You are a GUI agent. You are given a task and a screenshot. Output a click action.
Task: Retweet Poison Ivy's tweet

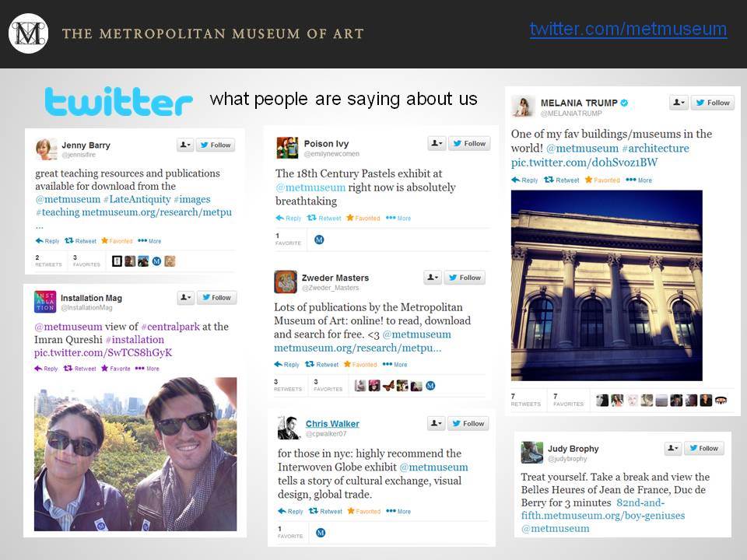click(324, 218)
